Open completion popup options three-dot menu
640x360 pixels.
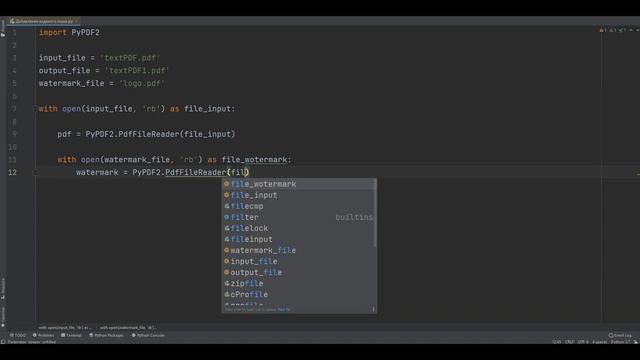pos(373,309)
